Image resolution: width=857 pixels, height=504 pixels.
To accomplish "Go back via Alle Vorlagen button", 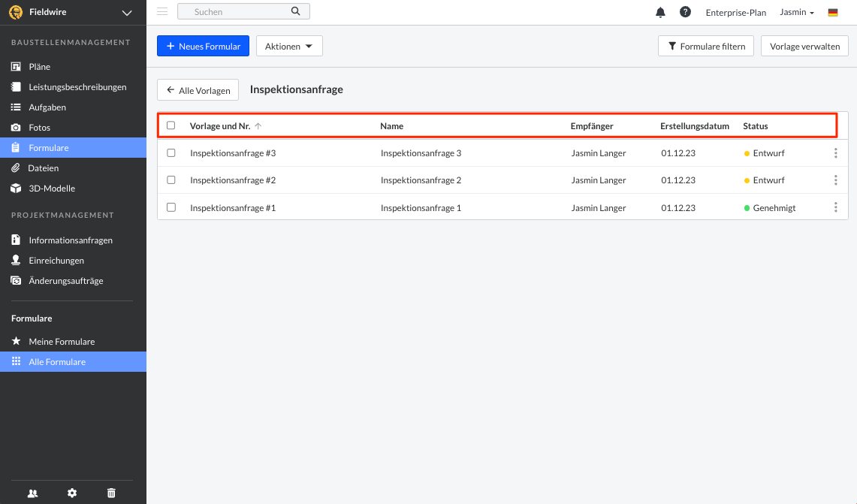I will coord(198,90).
